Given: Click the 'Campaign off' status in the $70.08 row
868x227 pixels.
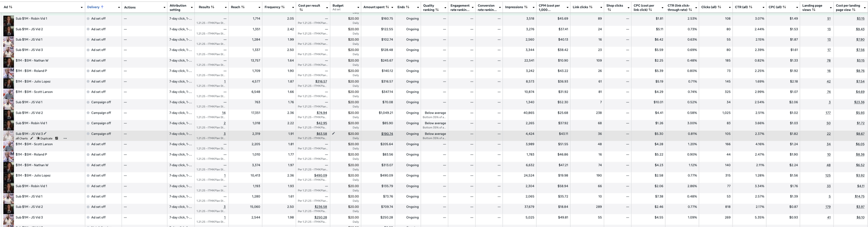Looking at the screenshot, I should tap(101, 102).
